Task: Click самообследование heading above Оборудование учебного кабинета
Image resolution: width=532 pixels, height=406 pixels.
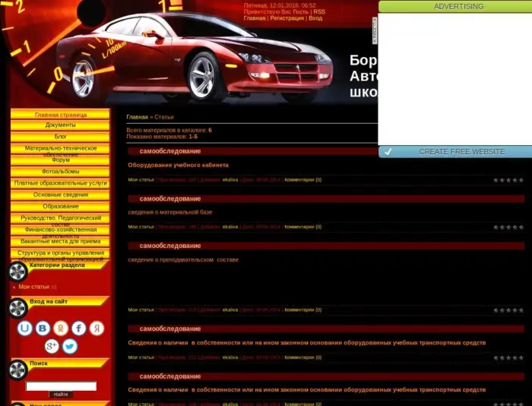Action: (170, 151)
